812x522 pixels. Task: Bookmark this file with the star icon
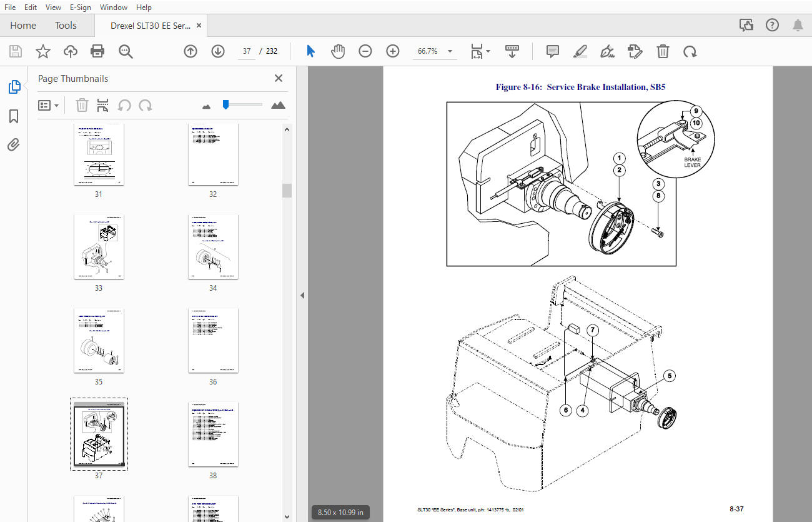43,51
